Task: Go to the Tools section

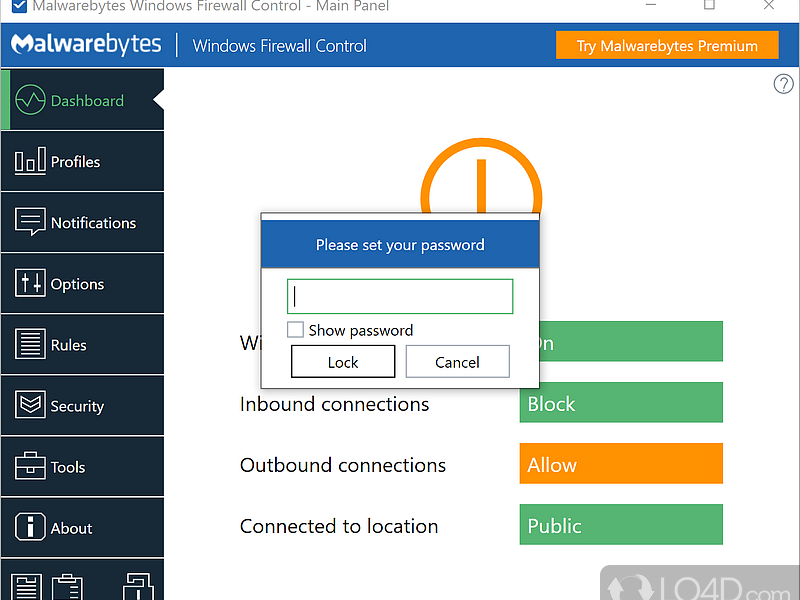Action: point(82,466)
